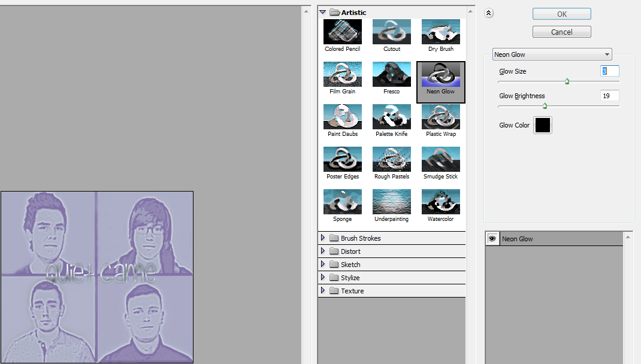
Task: Apply the Plastic Wrap filter thumbnail
Action: 441,117
